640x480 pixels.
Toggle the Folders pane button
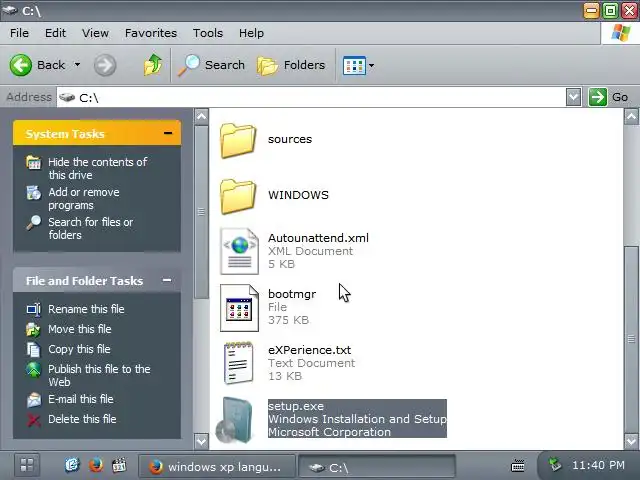point(291,65)
